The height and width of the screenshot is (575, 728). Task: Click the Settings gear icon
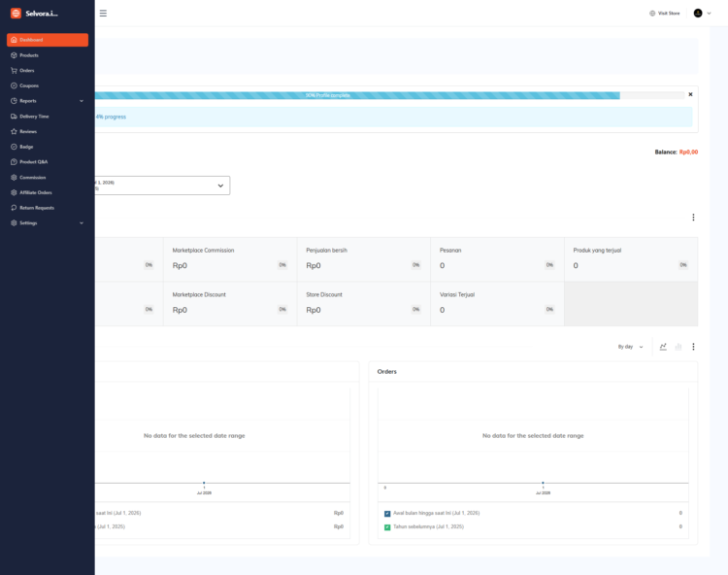click(x=14, y=223)
